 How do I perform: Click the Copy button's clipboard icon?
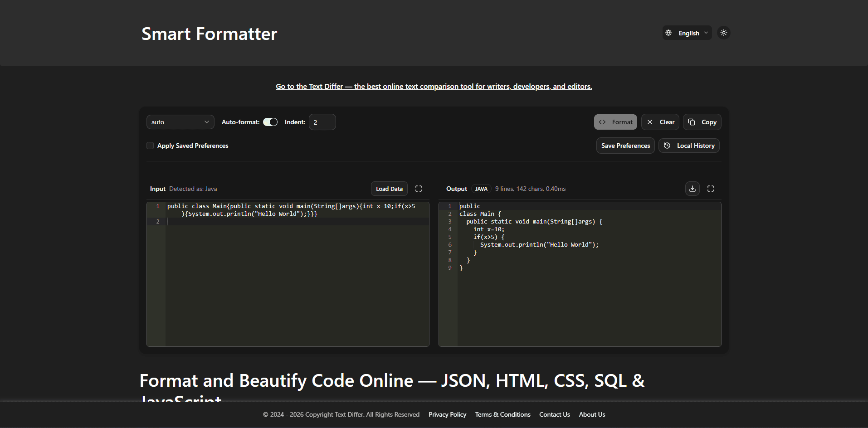tap(692, 122)
